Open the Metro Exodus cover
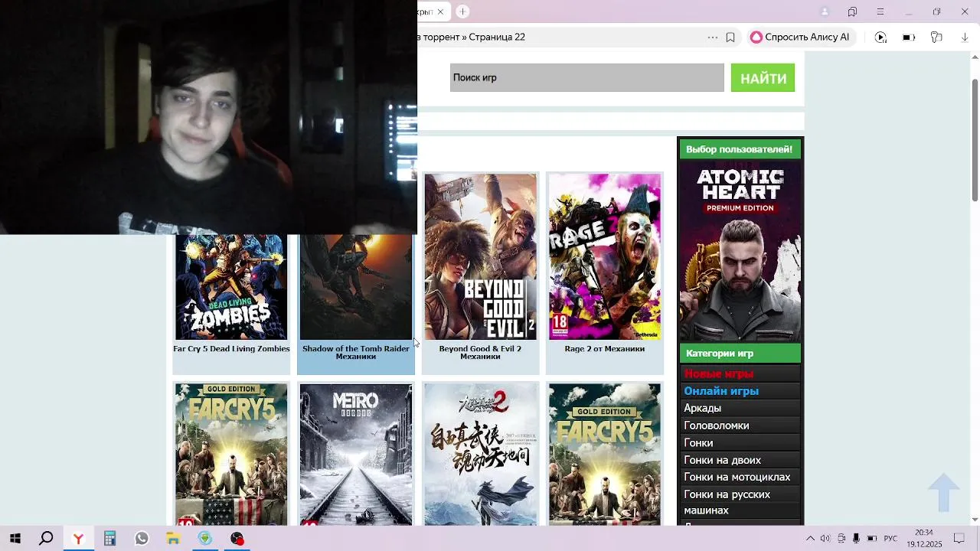Image resolution: width=980 pixels, height=551 pixels. pyautogui.click(x=356, y=455)
